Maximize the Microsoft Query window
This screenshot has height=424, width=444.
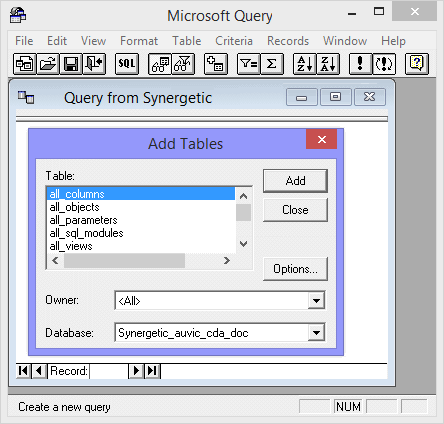(379, 12)
